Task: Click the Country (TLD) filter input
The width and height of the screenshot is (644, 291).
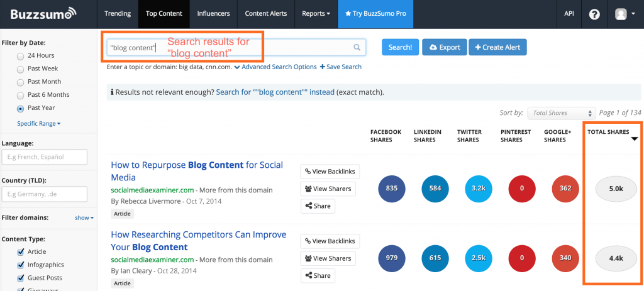Action: (x=45, y=194)
